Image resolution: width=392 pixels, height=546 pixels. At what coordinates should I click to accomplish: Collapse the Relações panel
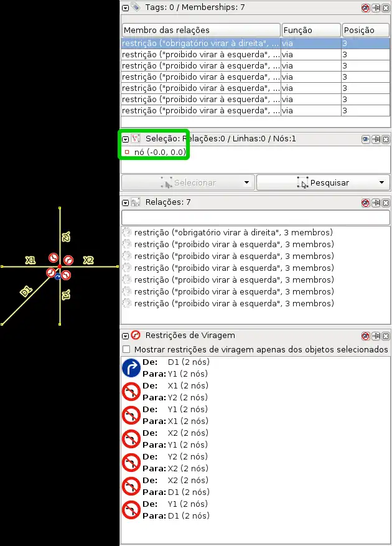[125, 203]
